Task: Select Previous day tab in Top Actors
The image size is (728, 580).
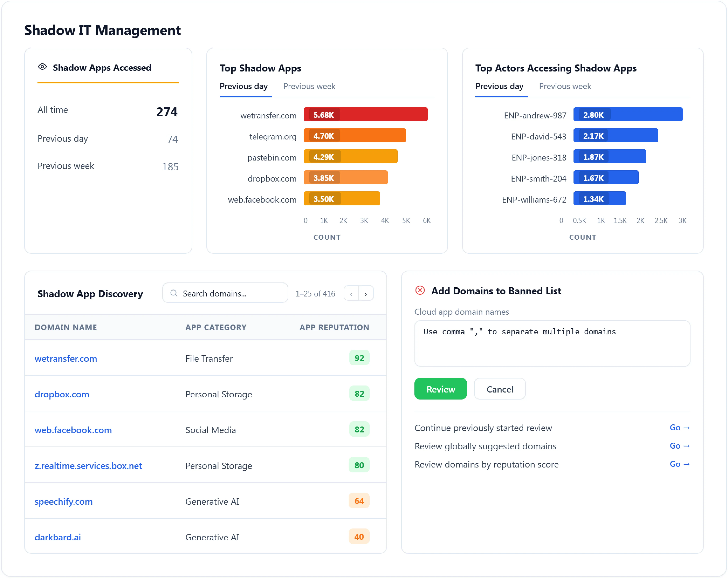Action: [x=499, y=87]
